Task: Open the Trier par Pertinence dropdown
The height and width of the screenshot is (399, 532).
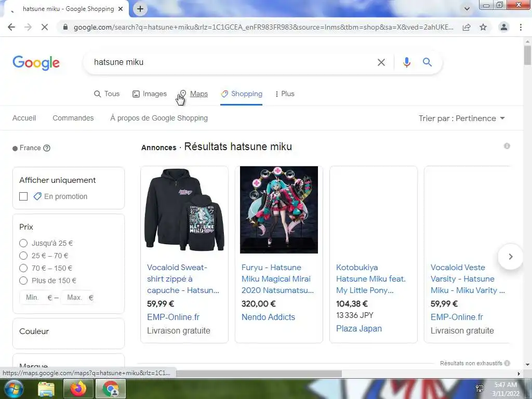Action: tap(462, 118)
